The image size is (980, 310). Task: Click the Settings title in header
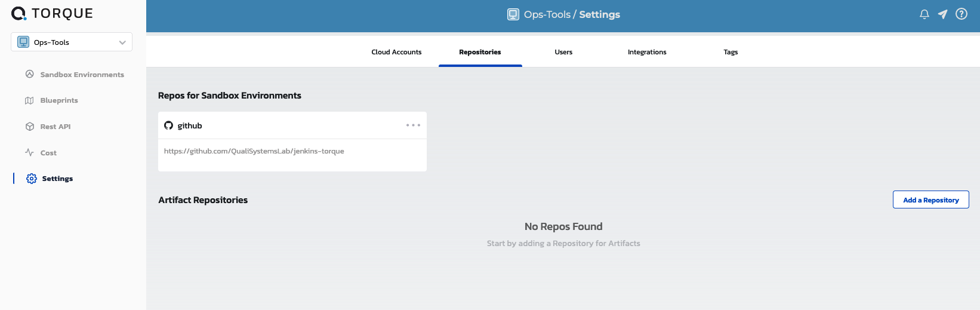(x=600, y=14)
